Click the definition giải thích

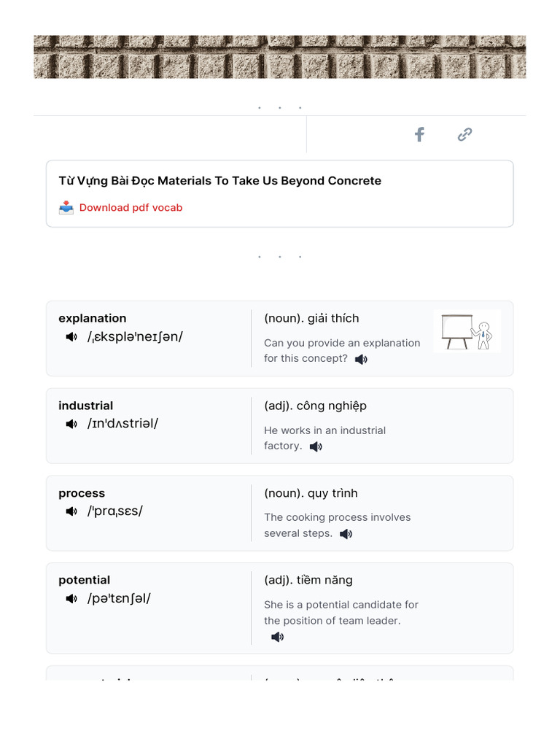(333, 318)
